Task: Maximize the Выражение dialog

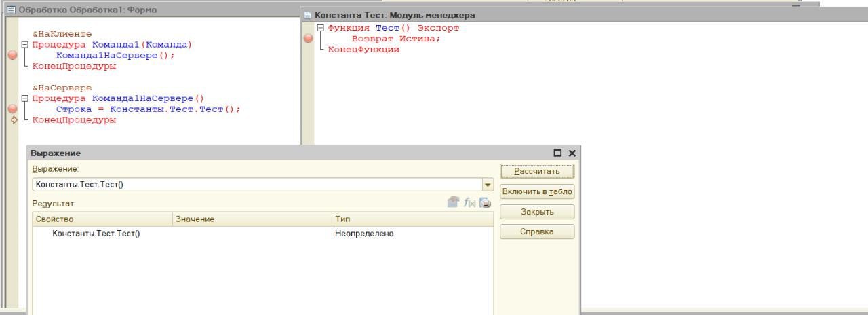Action: click(x=558, y=153)
